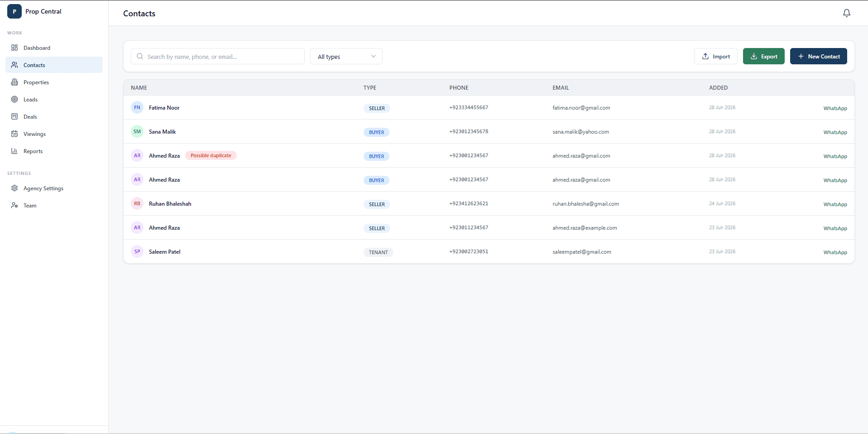Click the green Export button

click(764, 56)
